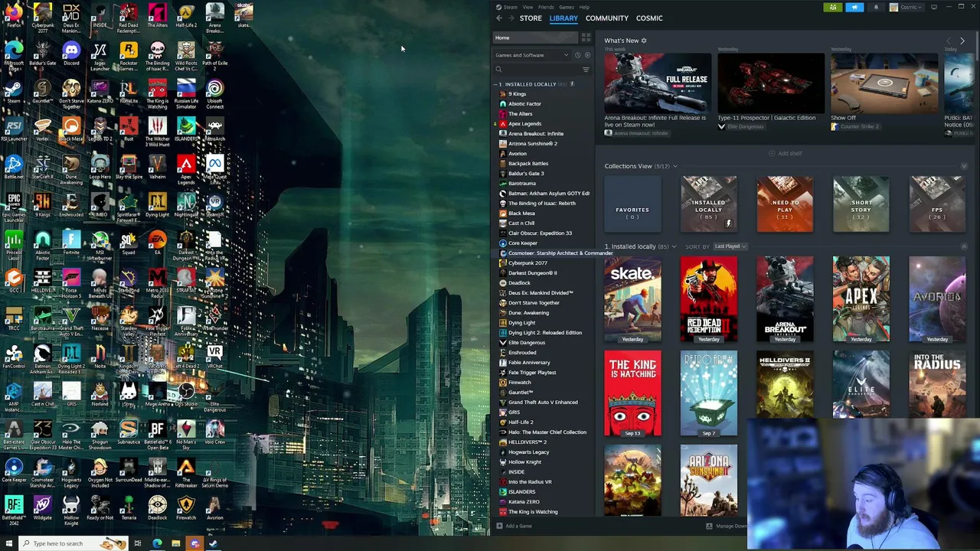Collapse the Installed Locally sidebar category
Screen dimensions: 980x551
[495, 84]
